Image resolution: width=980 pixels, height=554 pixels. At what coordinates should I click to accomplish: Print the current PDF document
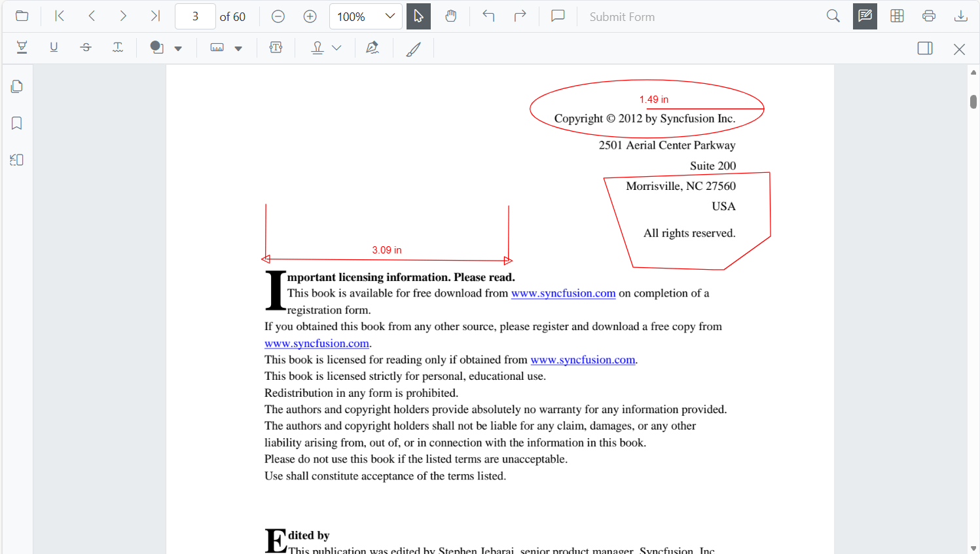[929, 16]
